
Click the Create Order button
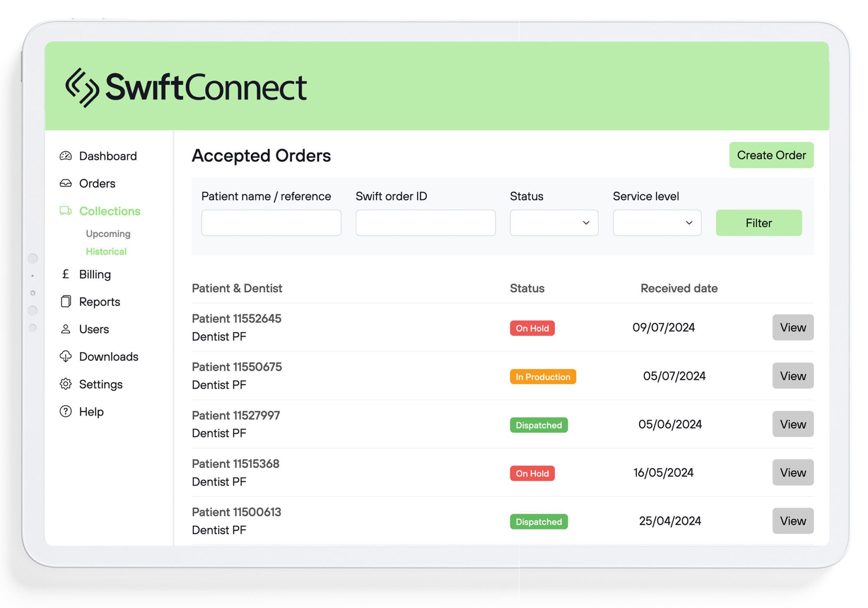(771, 155)
